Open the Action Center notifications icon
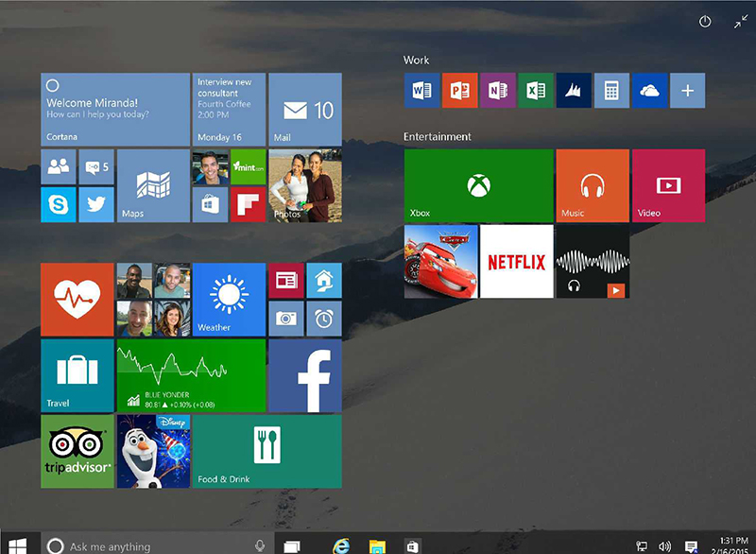The width and height of the screenshot is (756, 554). [691, 546]
